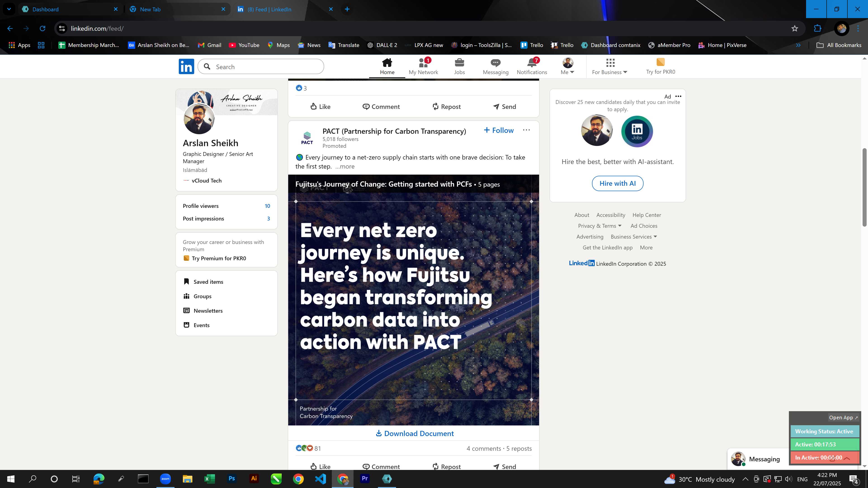Open Gmail bookmark

tap(209, 45)
